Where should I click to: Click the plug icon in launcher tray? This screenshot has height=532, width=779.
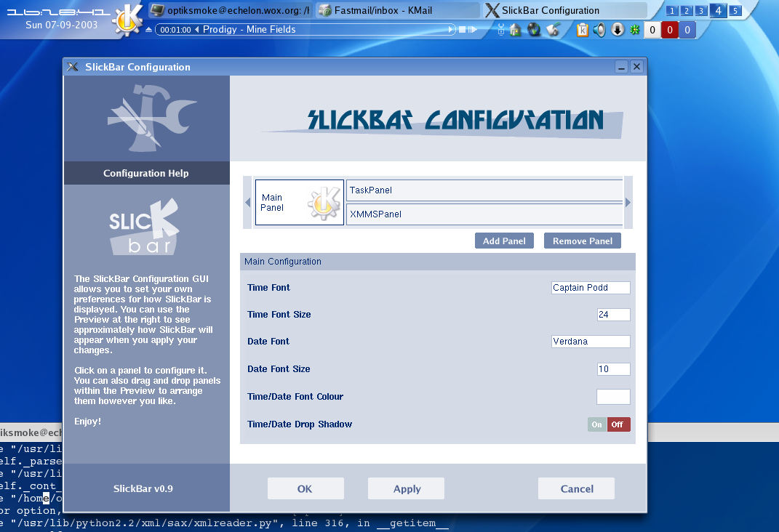click(x=500, y=30)
